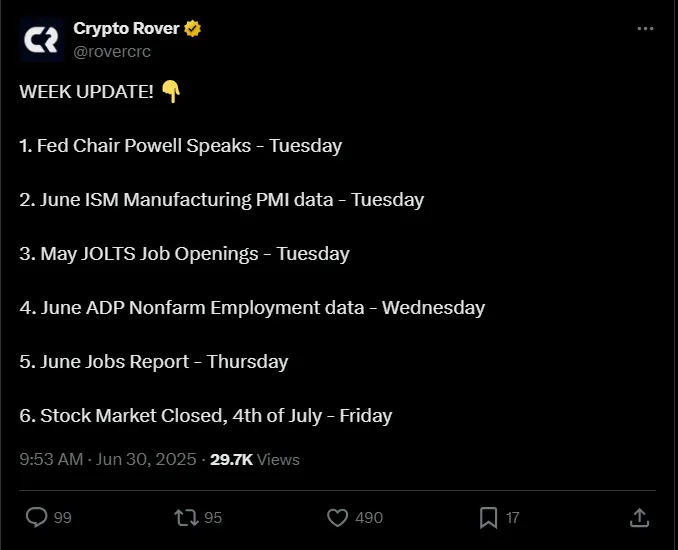Click the @rovercrc handle
This screenshot has width=678, height=550.
(112, 50)
